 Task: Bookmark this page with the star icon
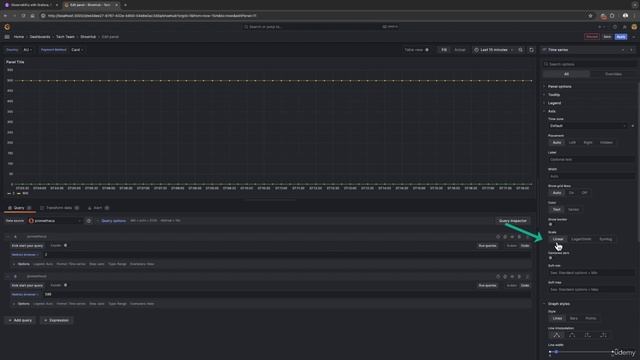tap(590, 16)
